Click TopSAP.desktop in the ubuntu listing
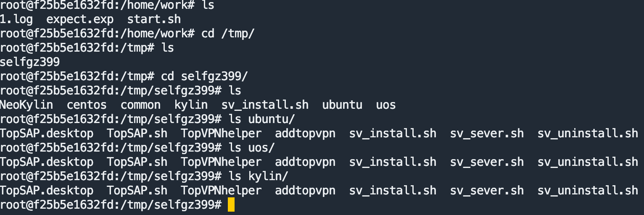Image resolution: width=644 pixels, height=215 pixels. click(46, 134)
